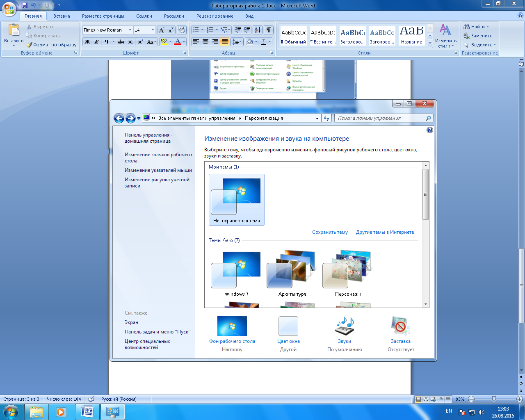The height and width of the screenshot is (420, 525).
Task: Undo the last action in Quick Access toolbar
Action: (x=34, y=6)
